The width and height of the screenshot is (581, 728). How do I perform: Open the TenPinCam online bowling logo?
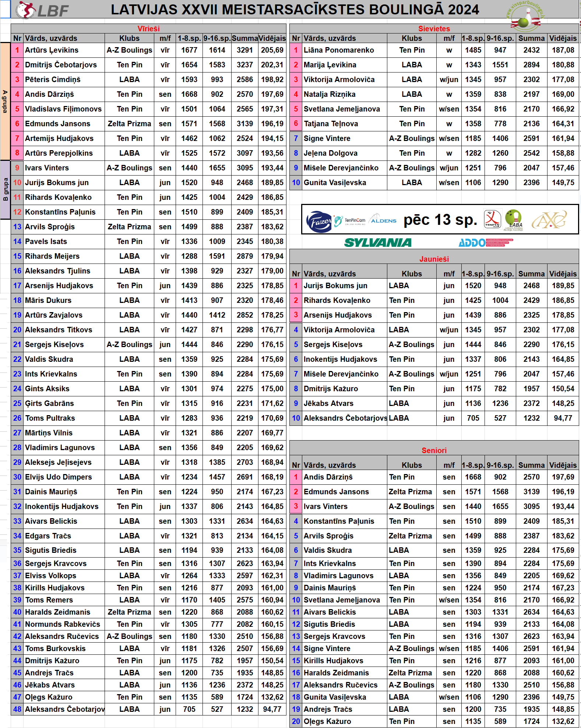pos(350,220)
